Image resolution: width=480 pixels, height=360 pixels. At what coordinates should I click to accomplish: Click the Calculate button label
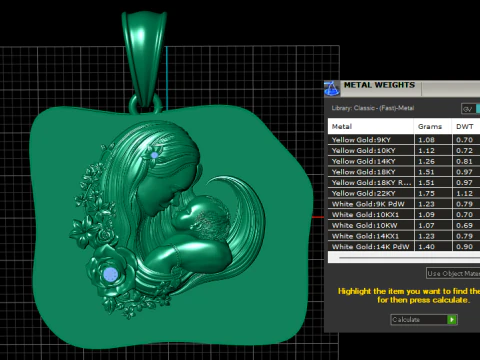(406, 320)
